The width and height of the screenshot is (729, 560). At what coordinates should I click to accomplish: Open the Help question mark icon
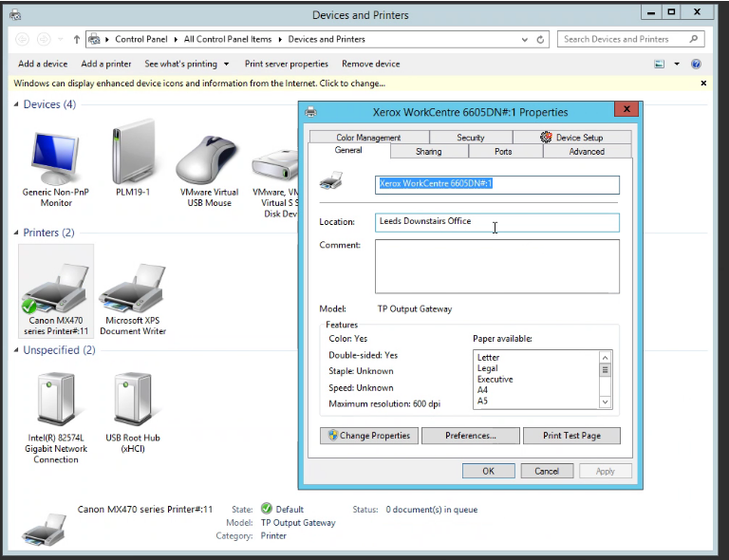point(696,65)
